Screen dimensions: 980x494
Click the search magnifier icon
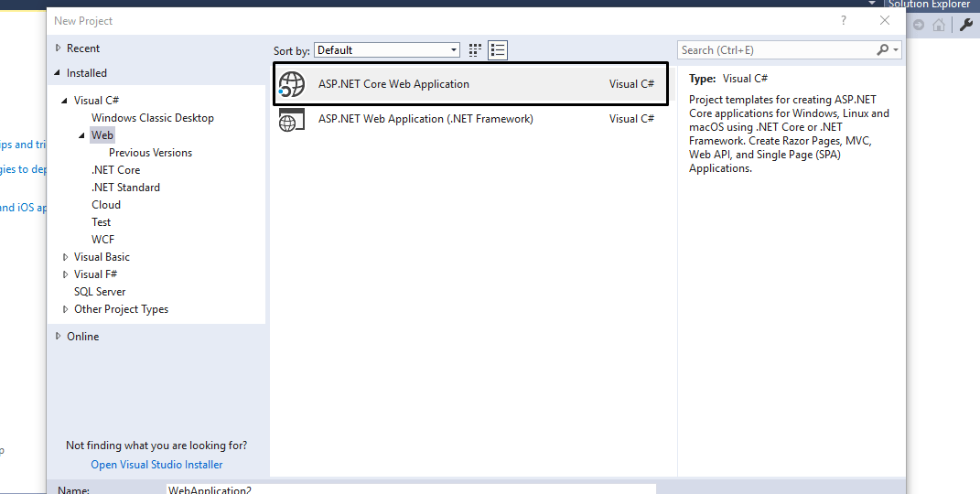pos(883,50)
